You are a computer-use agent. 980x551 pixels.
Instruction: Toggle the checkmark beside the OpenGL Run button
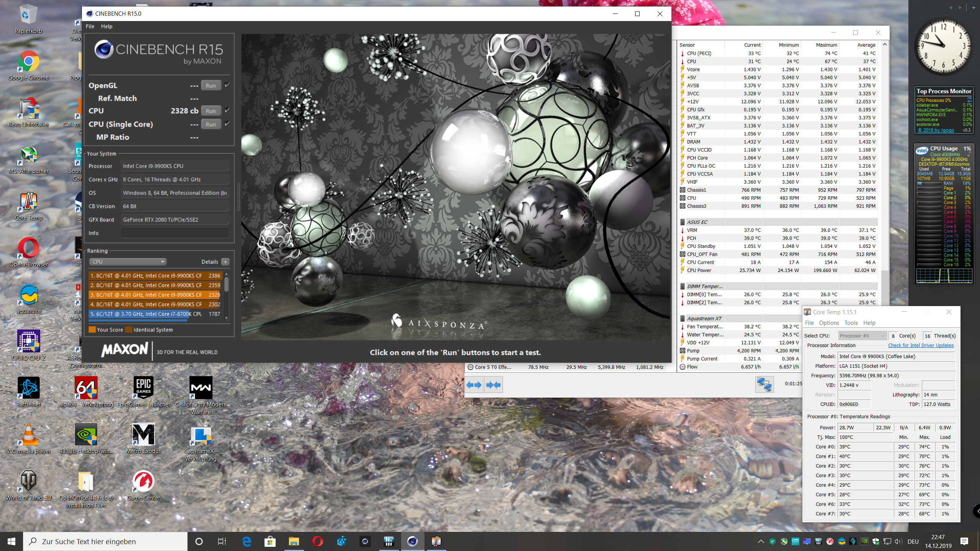tap(227, 85)
